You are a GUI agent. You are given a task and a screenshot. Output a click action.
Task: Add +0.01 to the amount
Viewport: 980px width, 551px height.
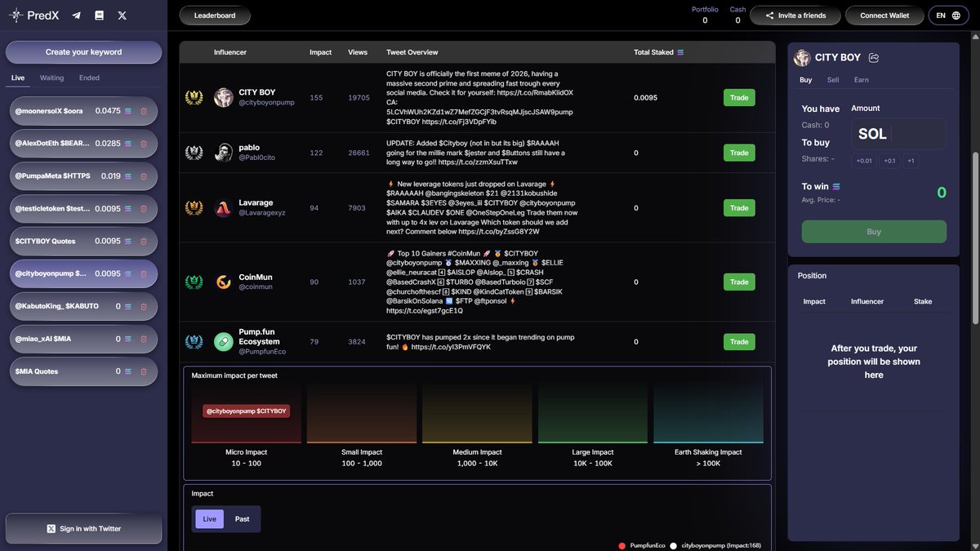tap(864, 161)
